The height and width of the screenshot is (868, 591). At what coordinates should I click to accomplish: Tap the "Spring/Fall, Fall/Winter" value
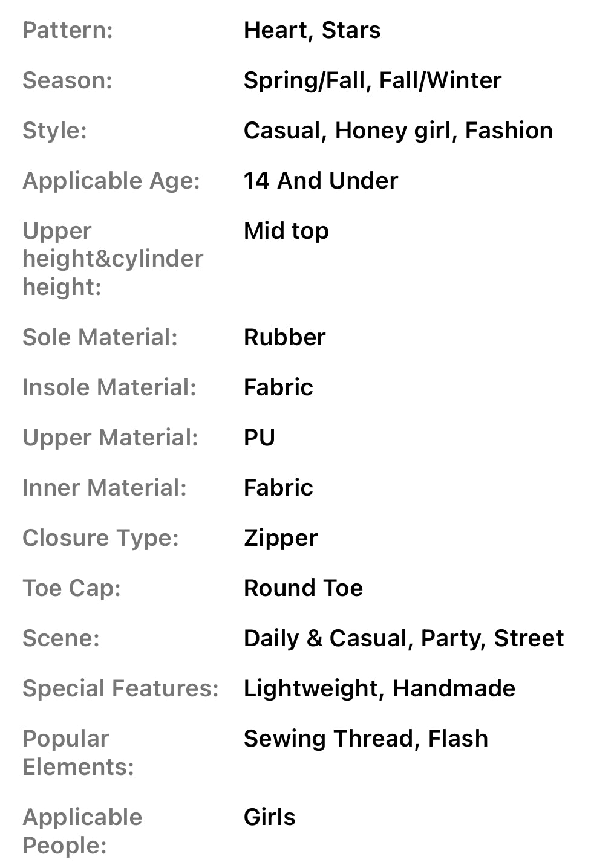point(373,80)
